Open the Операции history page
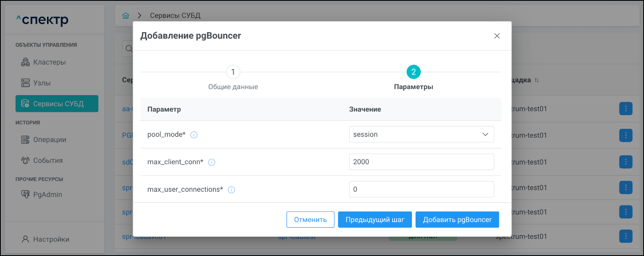Viewport: 644px width, 256px height. 49,140
